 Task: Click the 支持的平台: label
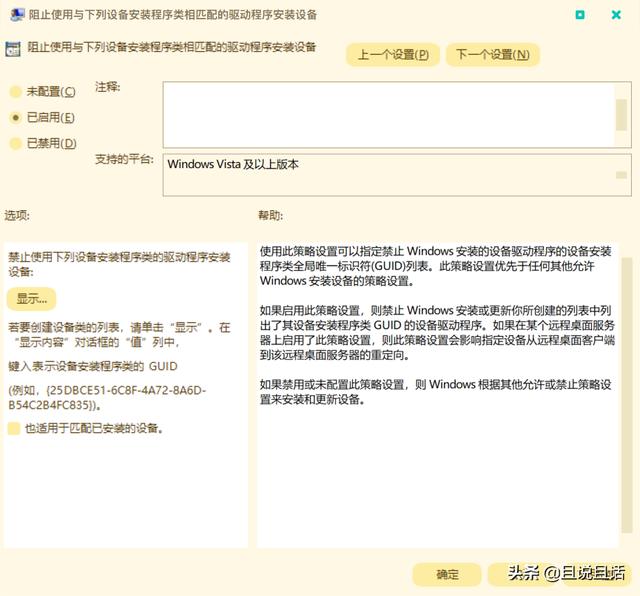pos(124,159)
